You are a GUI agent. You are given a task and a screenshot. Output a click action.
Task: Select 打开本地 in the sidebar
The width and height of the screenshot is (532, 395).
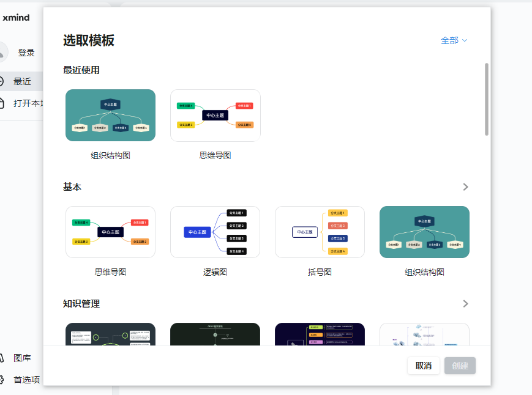pyautogui.click(x=26, y=103)
